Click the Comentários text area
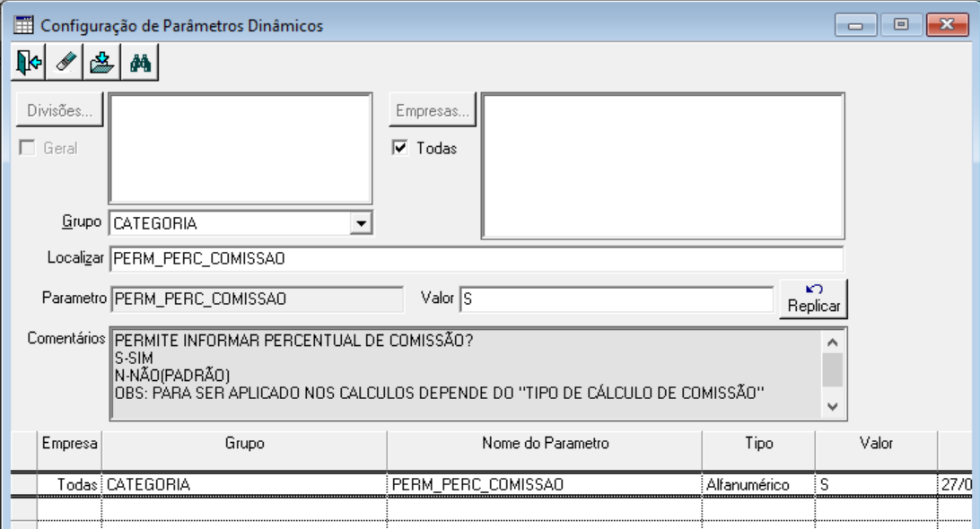 (467, 374)
